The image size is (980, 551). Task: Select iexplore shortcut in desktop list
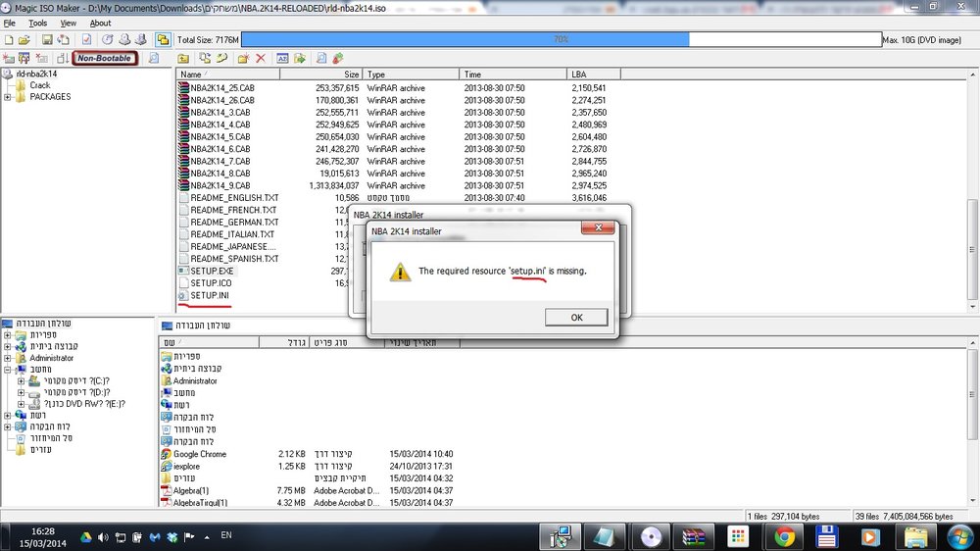(x=186, y=467)
